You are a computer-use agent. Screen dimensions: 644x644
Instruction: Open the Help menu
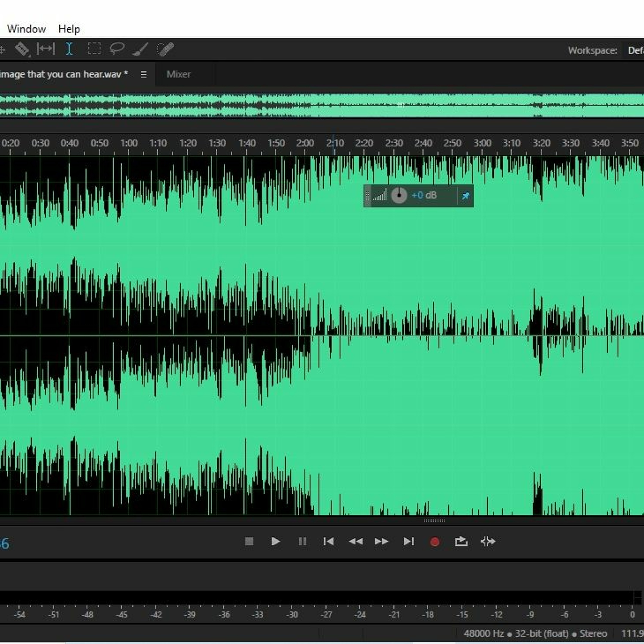click(x=69, y=29)
